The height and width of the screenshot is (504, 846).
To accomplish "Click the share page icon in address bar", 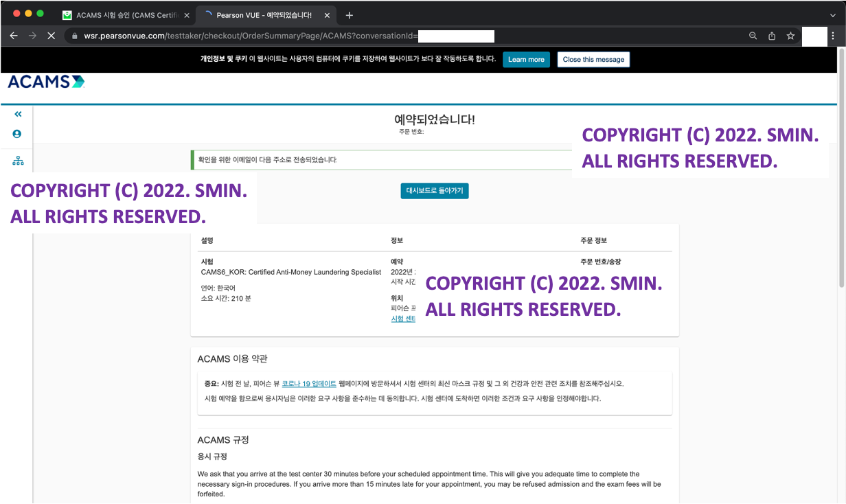I will (772, 36).
